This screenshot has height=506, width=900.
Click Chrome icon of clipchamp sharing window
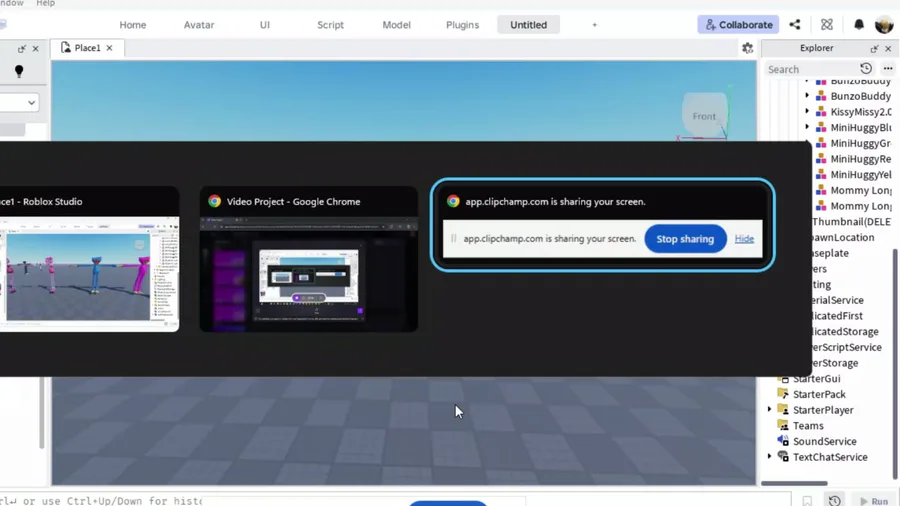(453, 201)
